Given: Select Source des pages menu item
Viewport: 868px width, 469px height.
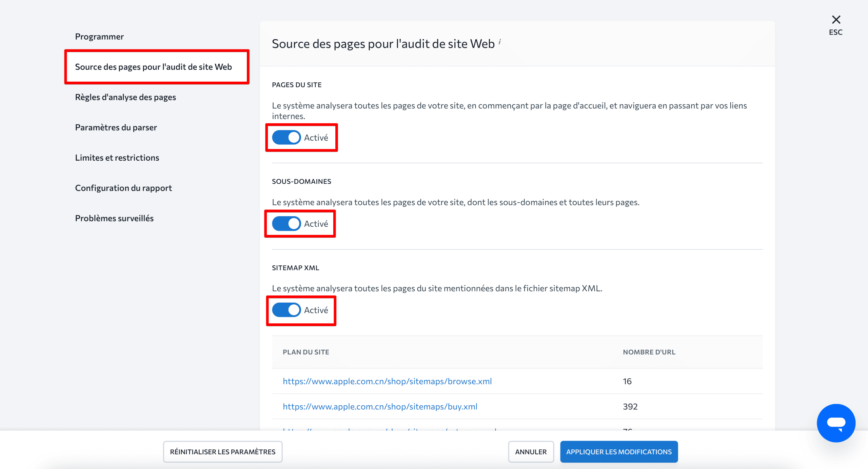Looking at the screenshot, I should point(153,67).
